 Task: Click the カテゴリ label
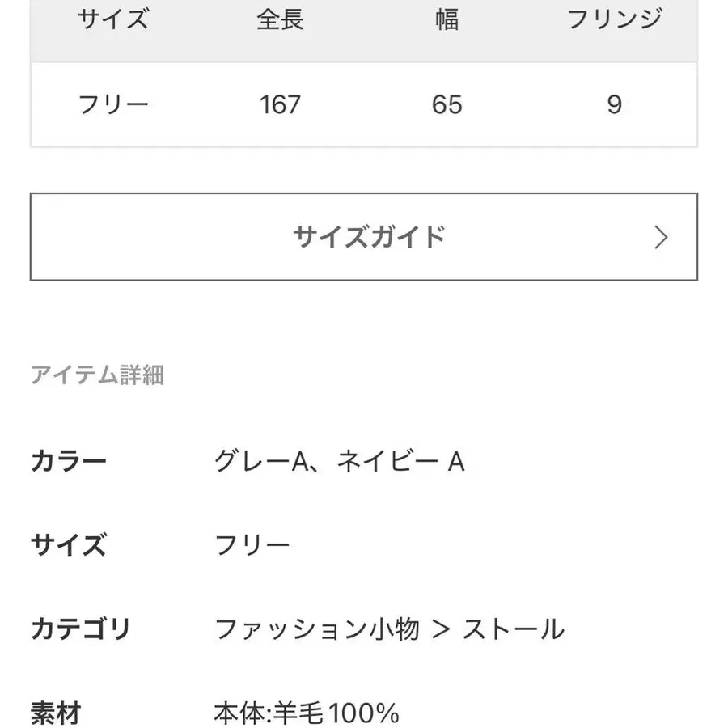[81, 629]
